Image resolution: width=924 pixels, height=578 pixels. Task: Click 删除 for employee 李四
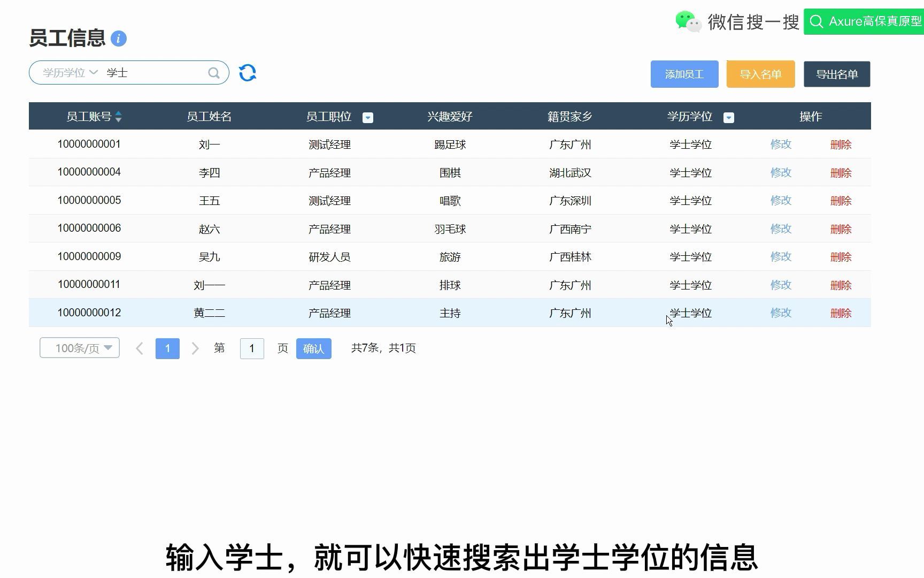[x=841, y=173]
